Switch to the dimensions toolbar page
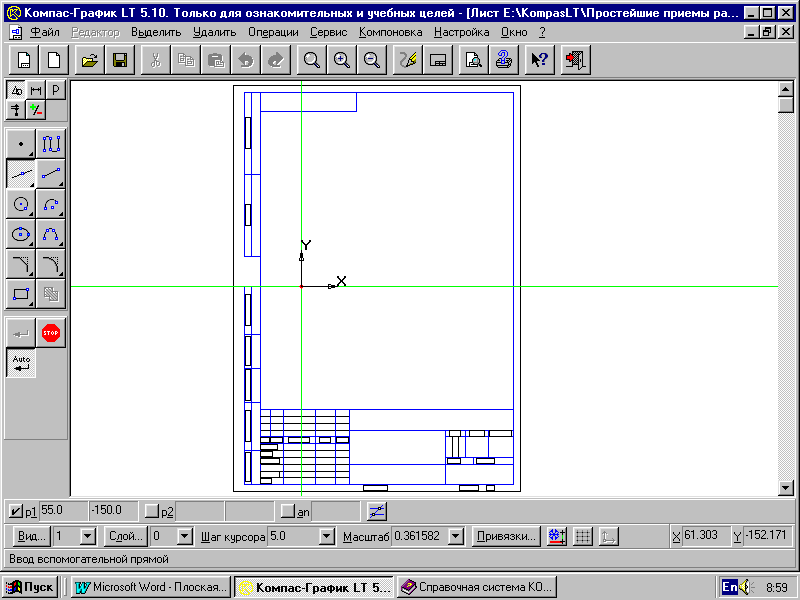The width and height of the screenshot is (800, 600). pos(36,90)
